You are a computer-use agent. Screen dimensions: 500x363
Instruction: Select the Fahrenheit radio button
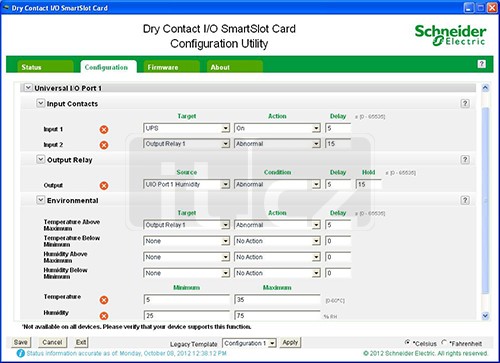(x=444, y=342)
